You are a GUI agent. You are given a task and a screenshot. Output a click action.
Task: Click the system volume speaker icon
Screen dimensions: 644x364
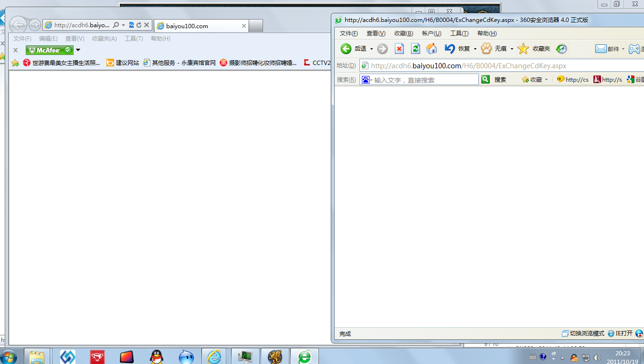point(597,357)
